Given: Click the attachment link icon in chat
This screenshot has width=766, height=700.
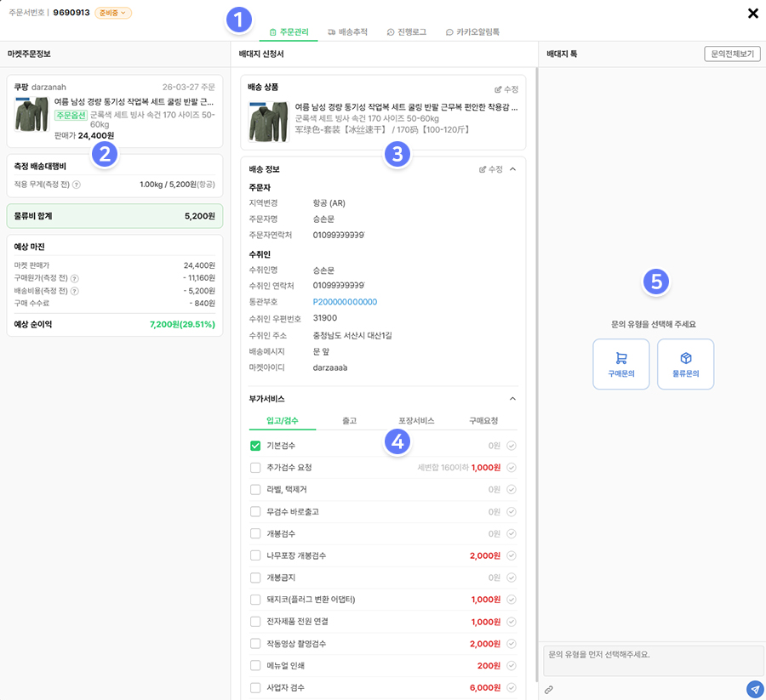Looking at the screenshot, I should pyautogui.click(x=549, y=689).
